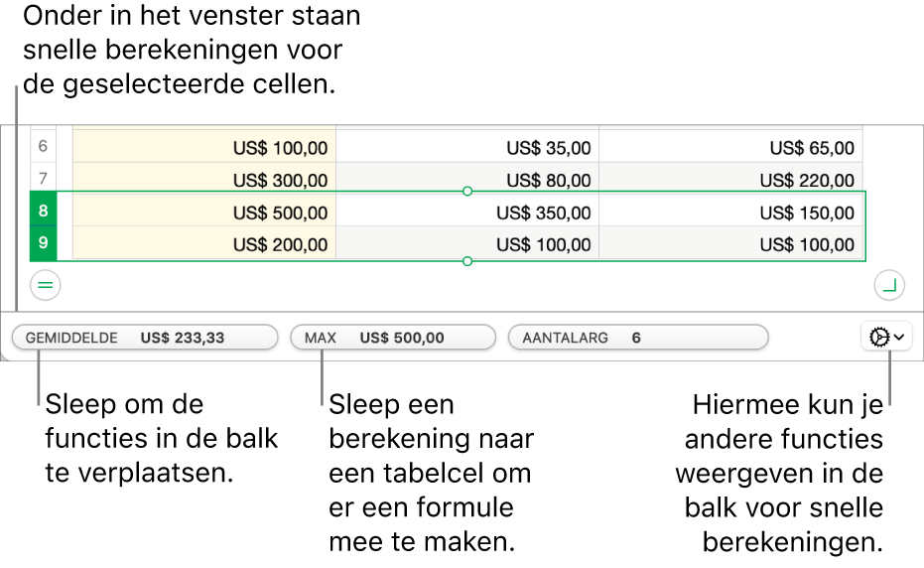The height and width of the screenshot is (568, 924).
Task: Click the top selection handle dot
Action: pos(467,191)
